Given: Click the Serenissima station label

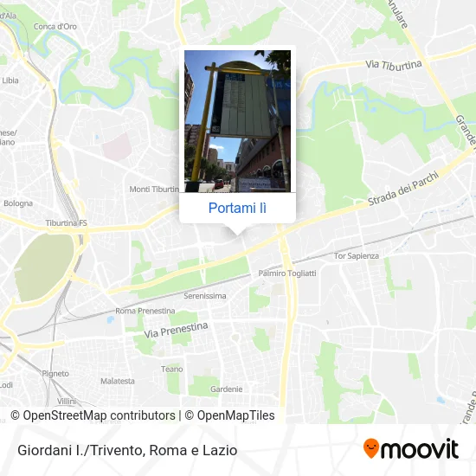Looking at the screenshot, I should pyautogui.click(x=205, y=296).
